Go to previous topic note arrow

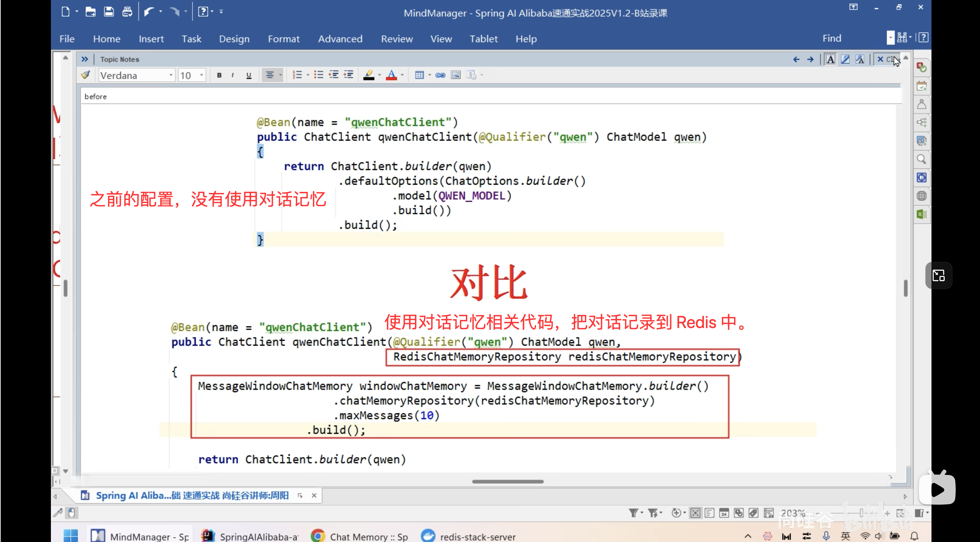[796, 59]
